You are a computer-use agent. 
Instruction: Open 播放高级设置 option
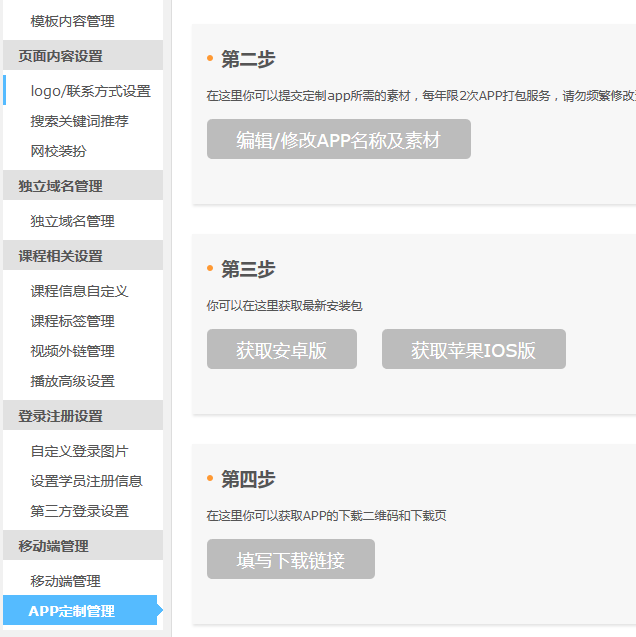72,381
